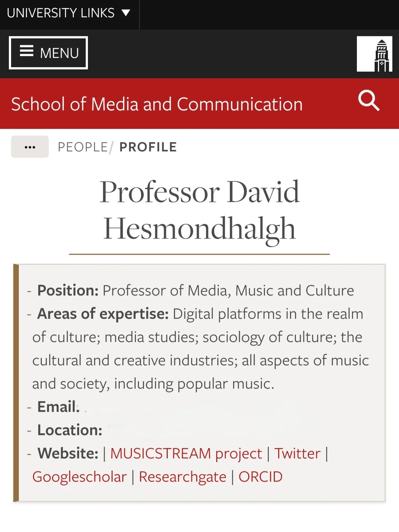Click the hamburger icon in Menu button

(27, 51)
